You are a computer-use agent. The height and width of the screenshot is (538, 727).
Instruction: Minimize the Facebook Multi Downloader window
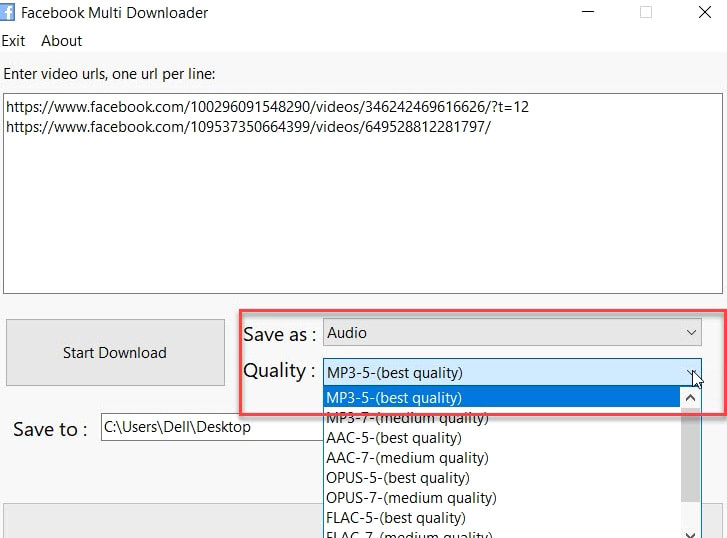coord(588,12)
